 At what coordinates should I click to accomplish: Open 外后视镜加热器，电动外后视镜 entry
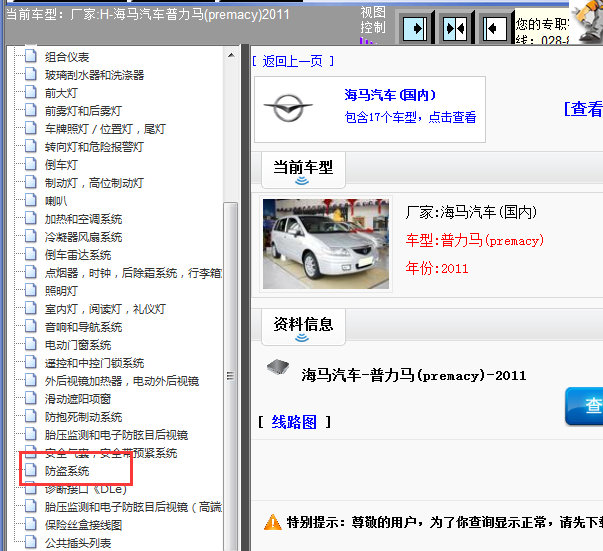pyautogui.click(x=122, y=381)
